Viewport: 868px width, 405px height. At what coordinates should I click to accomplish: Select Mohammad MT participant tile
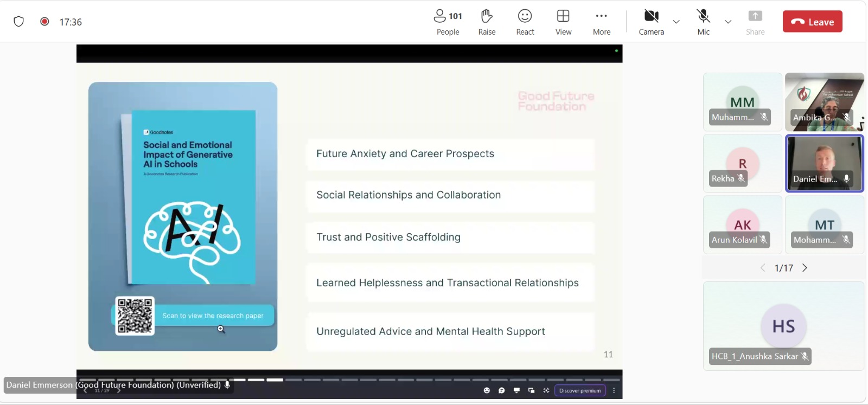(824, 224)
